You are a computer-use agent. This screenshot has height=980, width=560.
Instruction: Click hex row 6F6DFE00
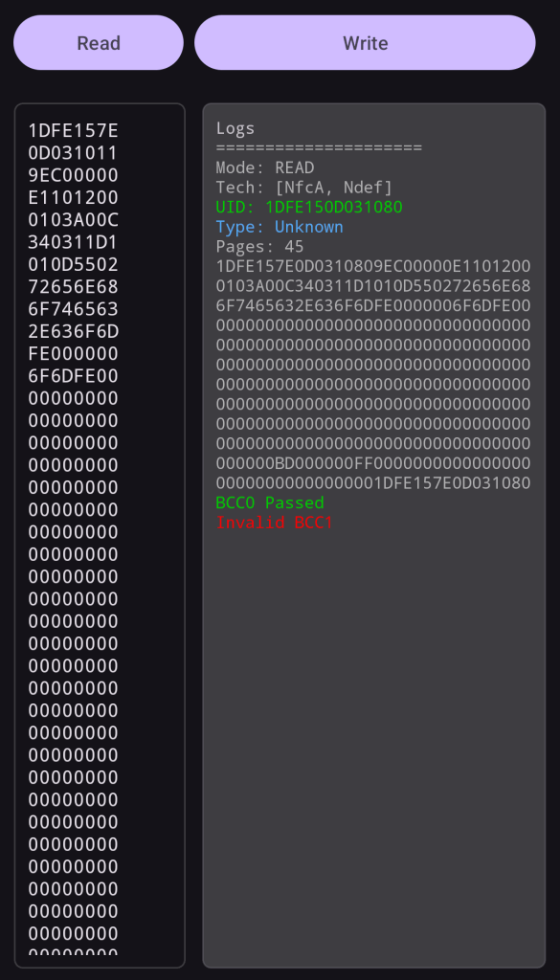click(x=73, y=376)
